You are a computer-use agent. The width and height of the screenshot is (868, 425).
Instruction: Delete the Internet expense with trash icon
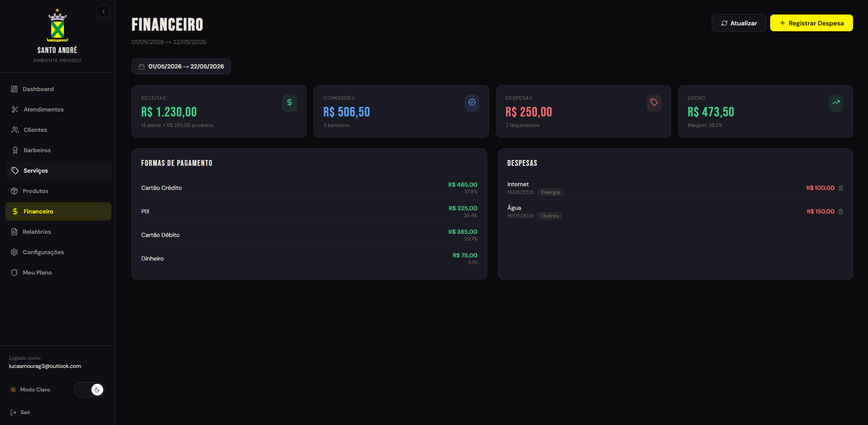tap(841, 188)
